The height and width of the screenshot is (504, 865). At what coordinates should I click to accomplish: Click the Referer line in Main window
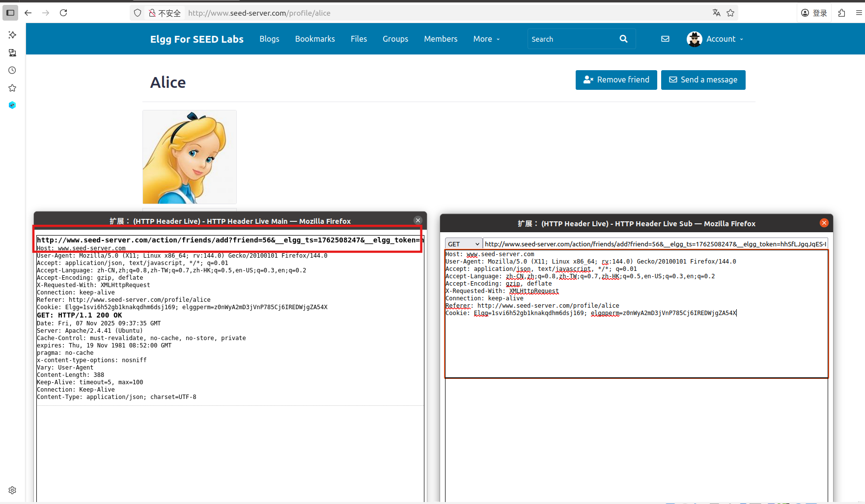[124, 300]
